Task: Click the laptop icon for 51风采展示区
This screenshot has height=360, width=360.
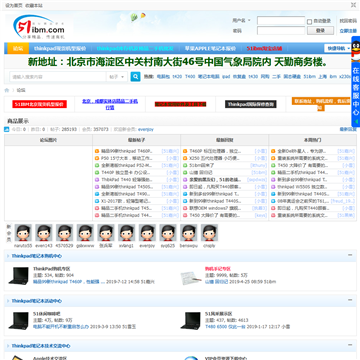Action: point(191,321)
